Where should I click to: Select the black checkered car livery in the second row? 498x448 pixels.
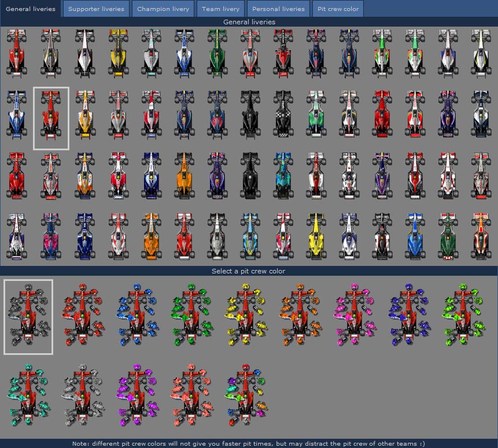coord(282,114)
